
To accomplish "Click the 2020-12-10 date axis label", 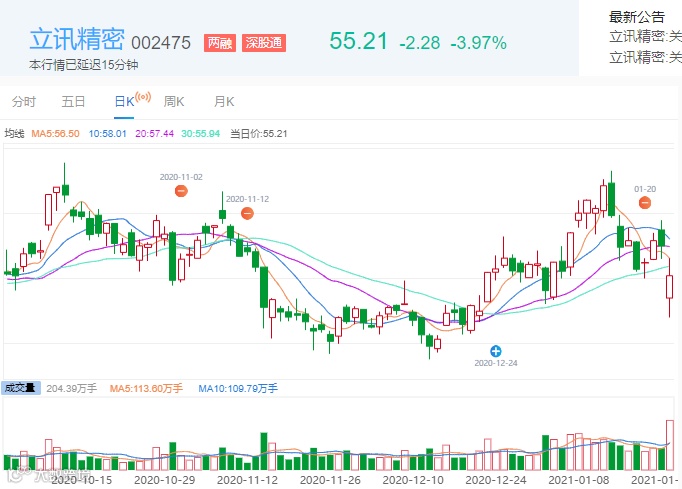I will [413, 480].
